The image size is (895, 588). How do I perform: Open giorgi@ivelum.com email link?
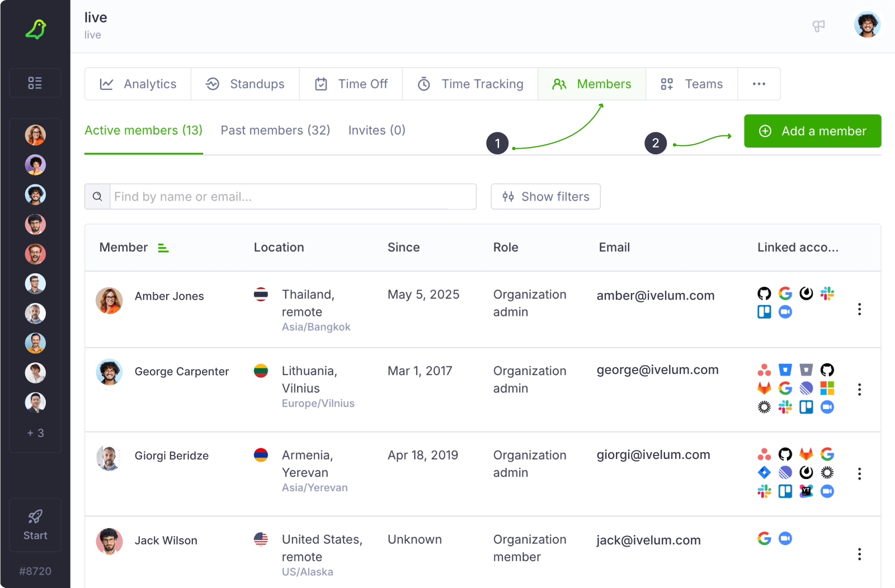(653, 455)
